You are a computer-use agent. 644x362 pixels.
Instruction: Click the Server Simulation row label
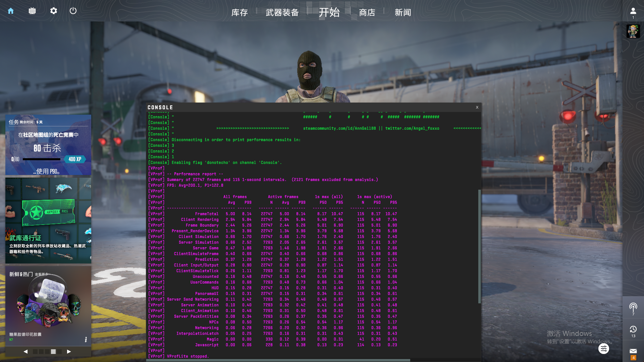point(199,242)
